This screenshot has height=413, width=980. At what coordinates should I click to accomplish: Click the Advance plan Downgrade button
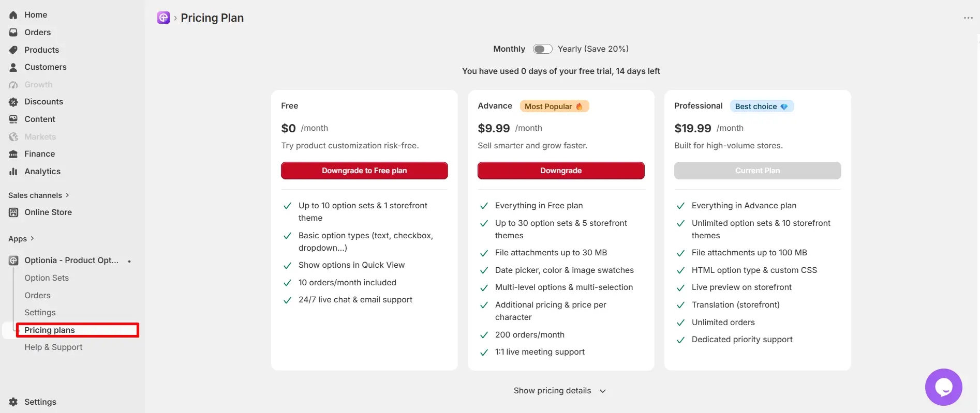pyautogui.click(x=561, y=171)
